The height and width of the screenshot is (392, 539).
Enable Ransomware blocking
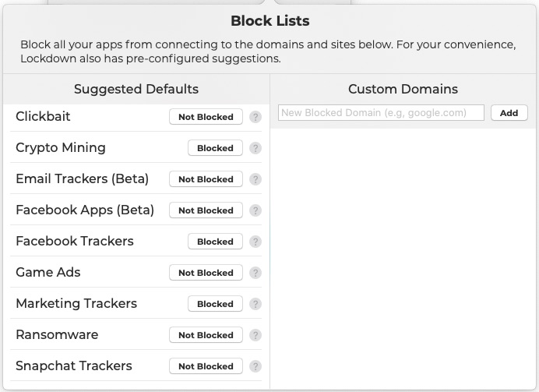pyautogui.click(x=206, y=335)
